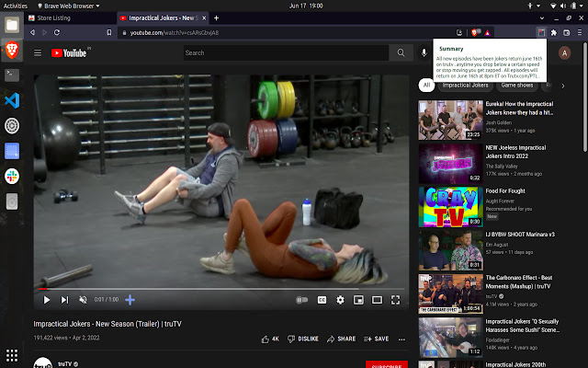The height and width of the screenshot is (368, 588).
Task: Open Brave wallet icon in toolbar
Action: 567,33
